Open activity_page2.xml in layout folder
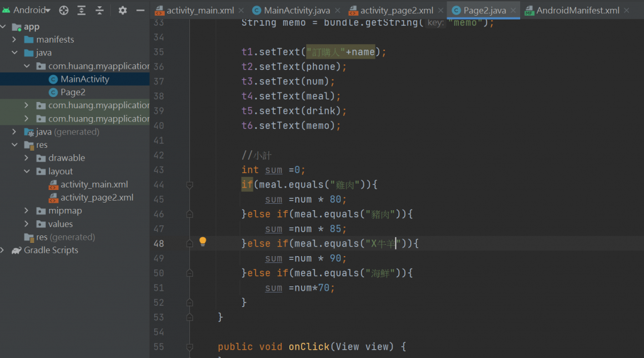The width and height of the screenshot is (644, 358). (x=97, y=198)
